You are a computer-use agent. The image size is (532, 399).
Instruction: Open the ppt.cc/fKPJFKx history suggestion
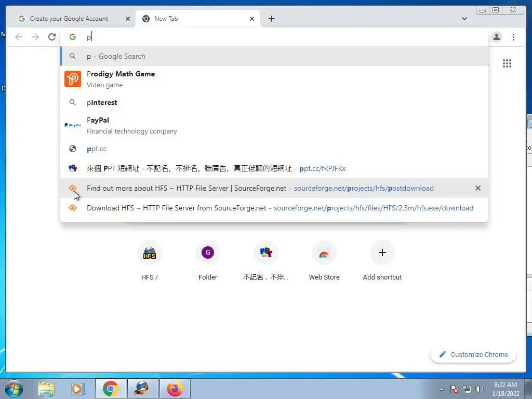tap(274, 168)
